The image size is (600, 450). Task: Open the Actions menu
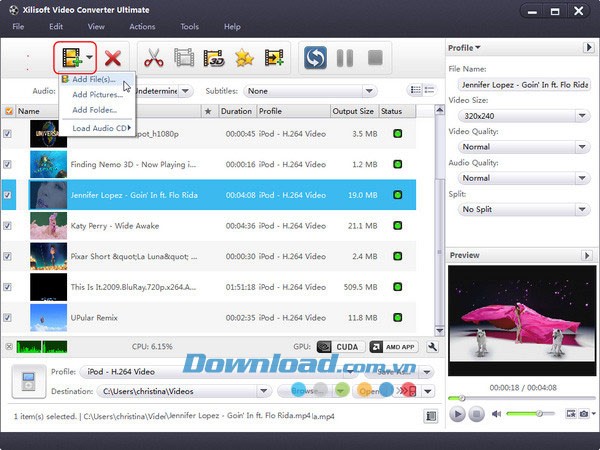142,26
